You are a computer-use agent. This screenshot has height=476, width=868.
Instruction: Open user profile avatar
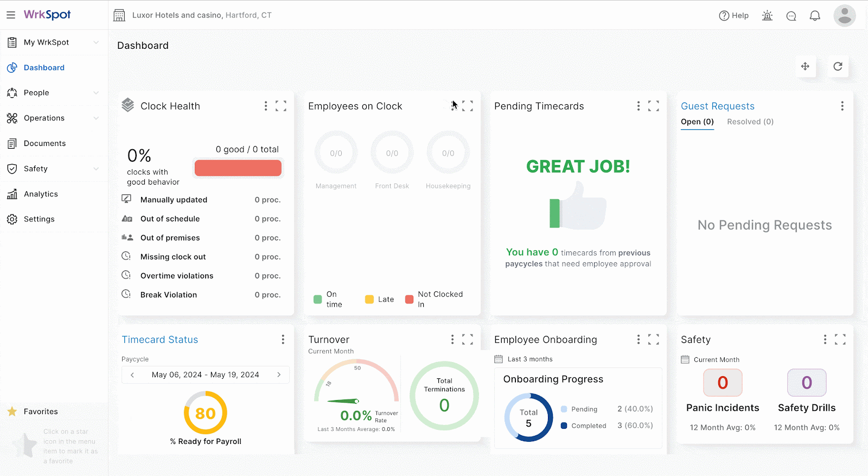tap(844, 16)
